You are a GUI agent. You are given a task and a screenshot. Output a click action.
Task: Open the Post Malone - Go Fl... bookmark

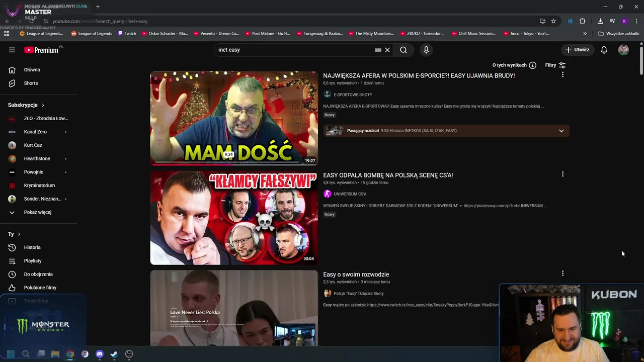pyautogui.click(x=268, y=34)
